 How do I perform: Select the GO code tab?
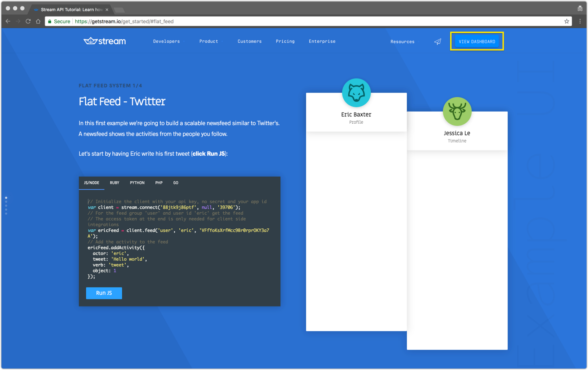(176, 183)
